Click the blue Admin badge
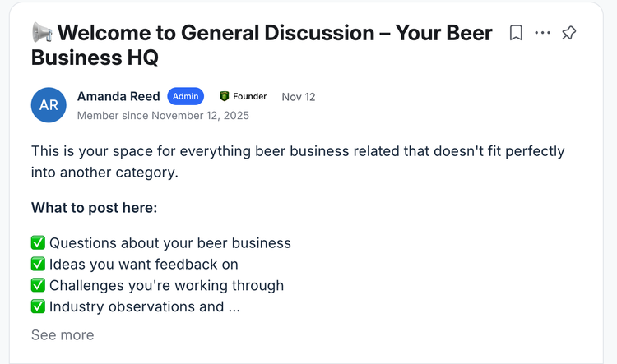Viewport: 617px width, 364px height. pyautogui.click(x=185, y=96)
